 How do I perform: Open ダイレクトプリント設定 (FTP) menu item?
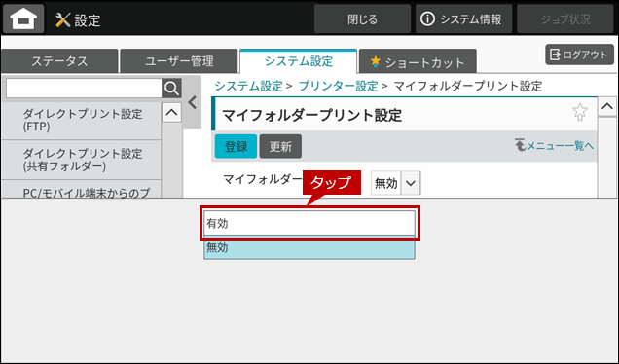tap(81, 121)
